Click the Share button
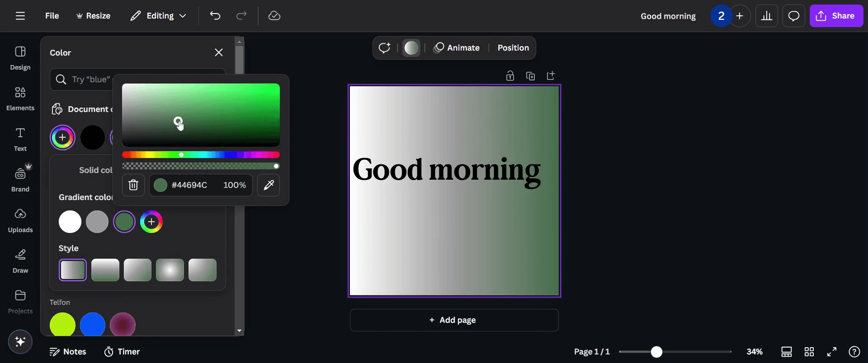This screenshot has height=363, width=868. (836, 16)
